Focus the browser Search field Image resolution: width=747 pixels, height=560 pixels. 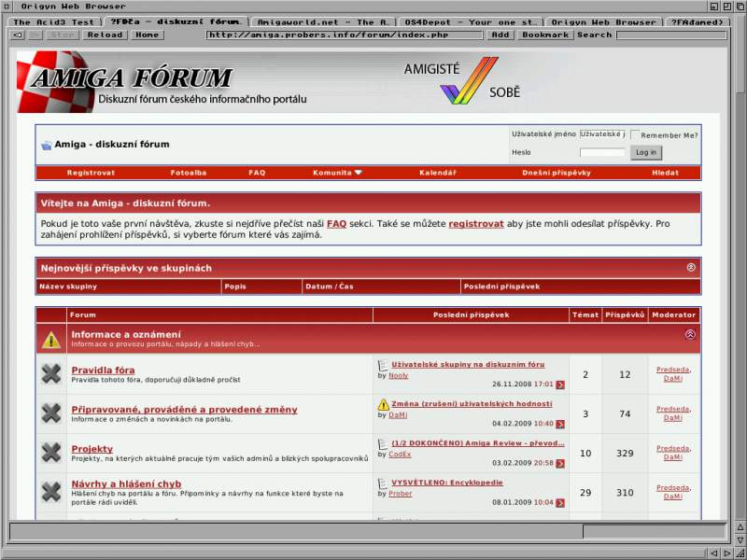pyautogui.click(x=671, y=35)
